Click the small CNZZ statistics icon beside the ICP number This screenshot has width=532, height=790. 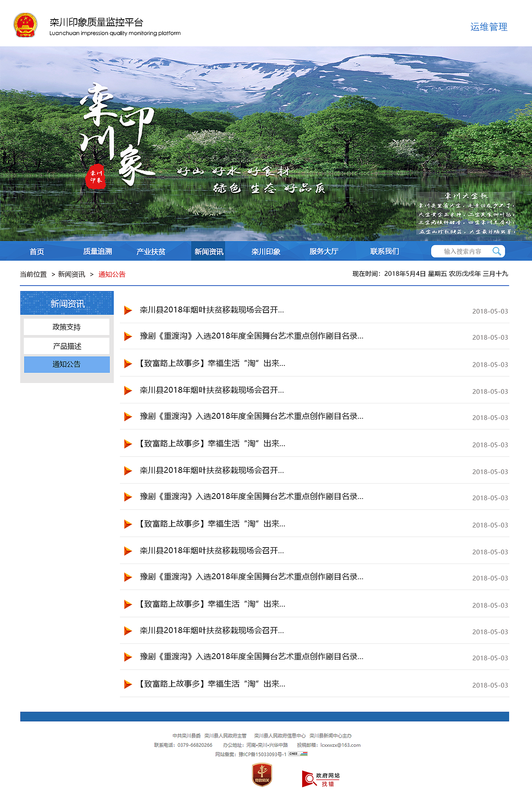[x=298, y=754]
